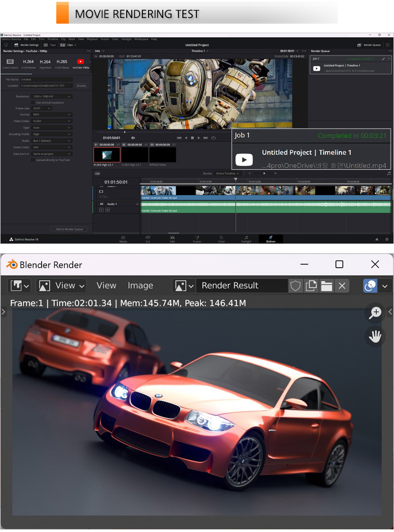The height and width of the screenshot is (532, 394).
Task: Click Blender new image copy icon
Action: (311, 286)
